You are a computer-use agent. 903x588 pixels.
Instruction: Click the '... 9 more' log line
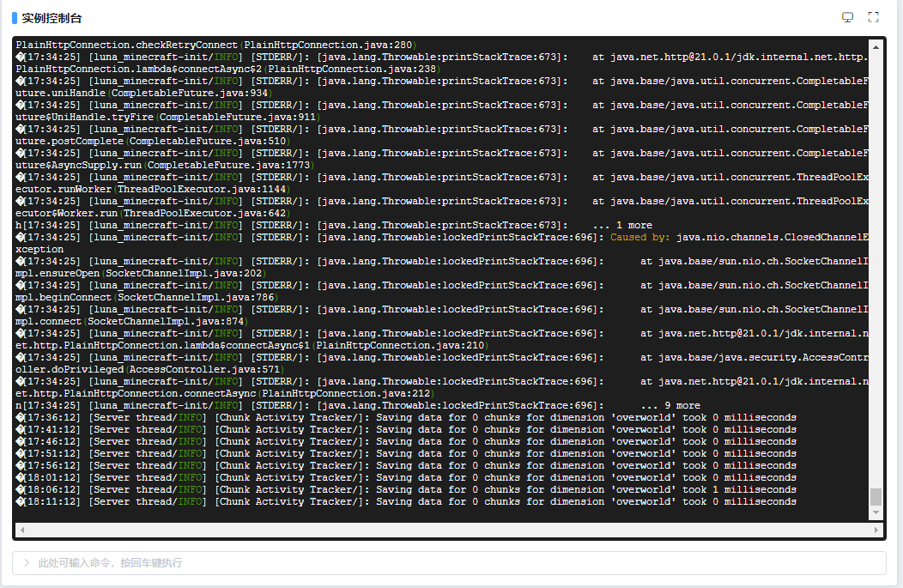(x=670, y=405)
